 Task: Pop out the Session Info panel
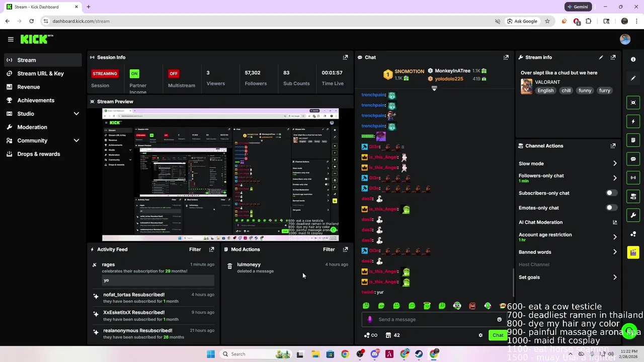pos(345,57)
